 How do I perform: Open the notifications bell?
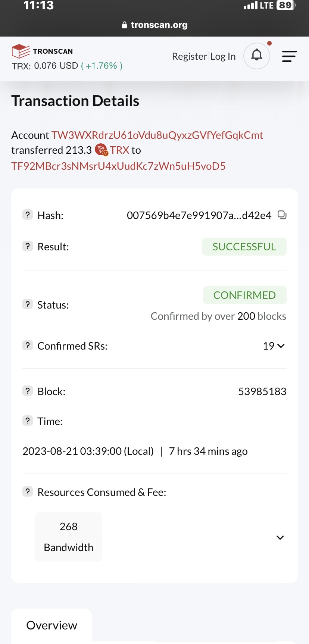257,56
